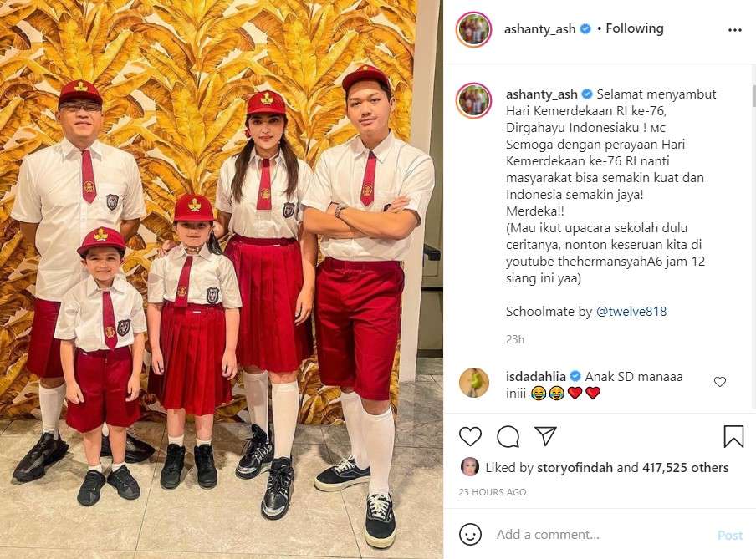Open ashanty_ash avatar beside caption
Viewport: 756px width, 559px height.
click(x=473, y=101)
